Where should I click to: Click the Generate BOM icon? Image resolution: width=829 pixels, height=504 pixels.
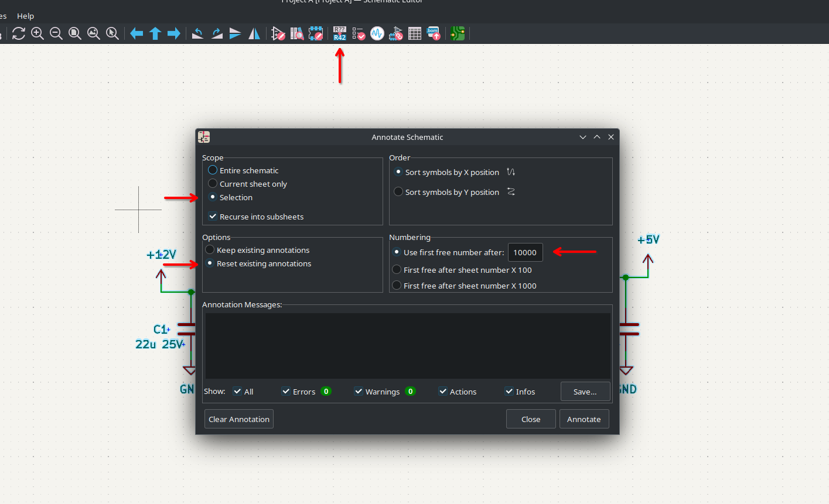[434, 33]
